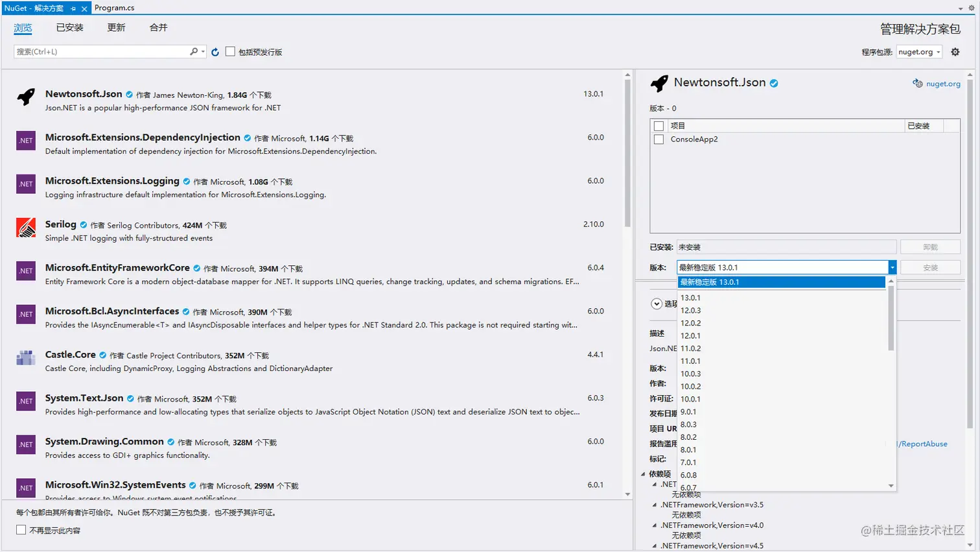The width and height of the screenshot is (980, 552).
Task: Click the Castle.Core package icon
Action: tap(26, 358)
